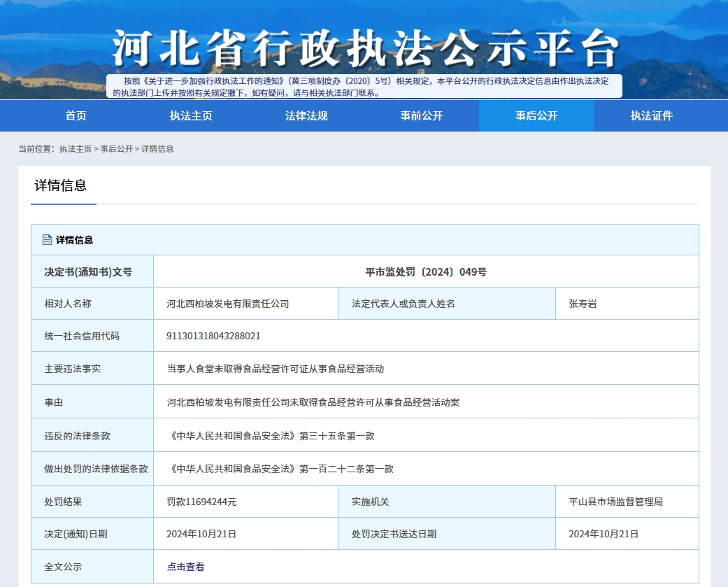Switch to the 事前公开 tab

click(x=421, y=115)
